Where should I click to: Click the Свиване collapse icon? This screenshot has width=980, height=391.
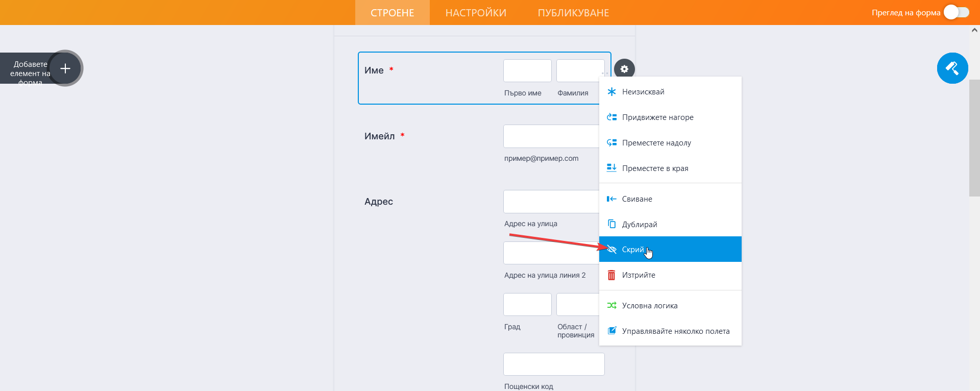coord(611,199)
